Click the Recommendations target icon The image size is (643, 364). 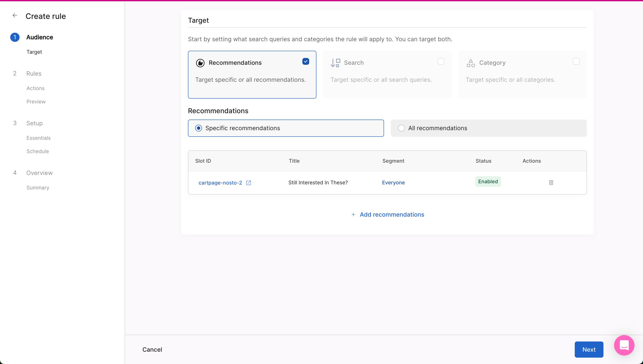point(200,63)
